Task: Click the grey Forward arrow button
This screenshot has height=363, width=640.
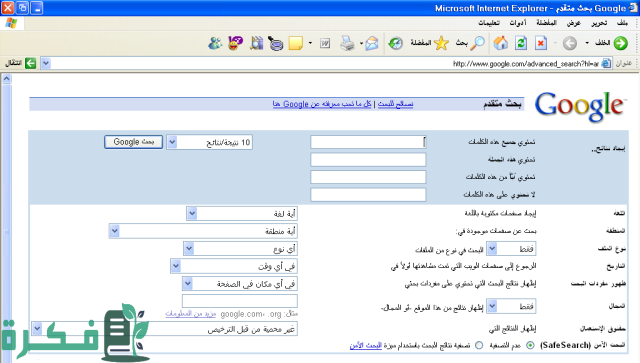Action: coord(570,43)
